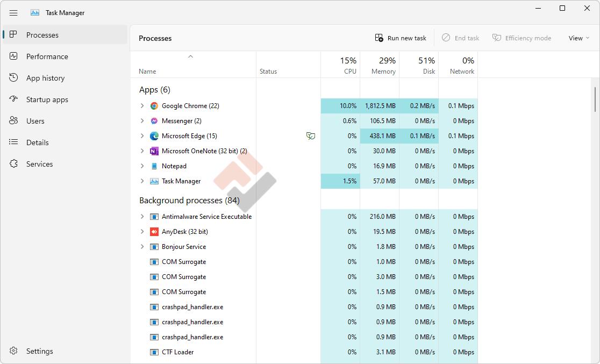
Task: Click the vertical scrollbar of process list
Action: (595, 99)
